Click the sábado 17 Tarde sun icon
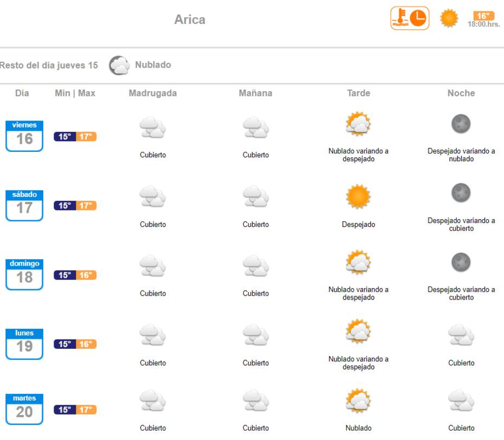504x440 pixels. (358, 196)
